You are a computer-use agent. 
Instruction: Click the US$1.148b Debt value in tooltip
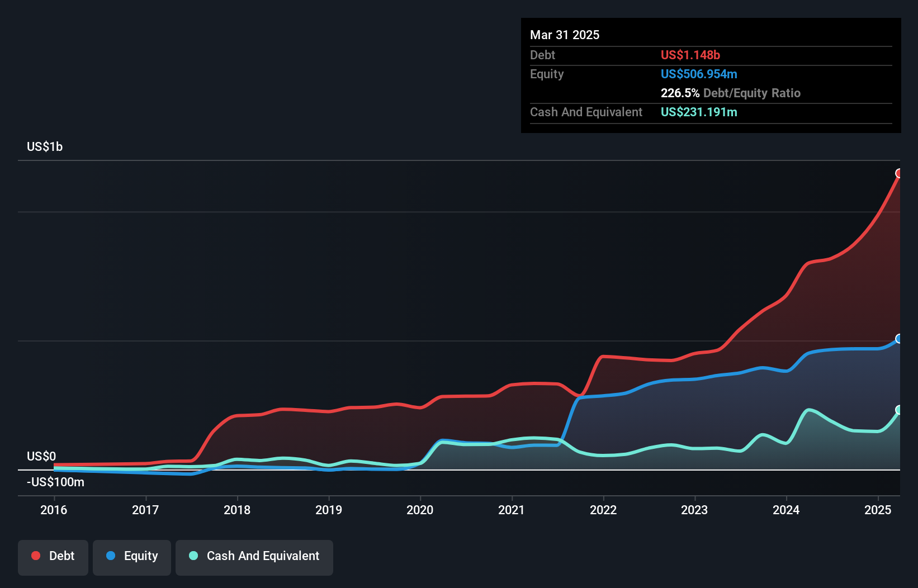click(x=690, y=55)
